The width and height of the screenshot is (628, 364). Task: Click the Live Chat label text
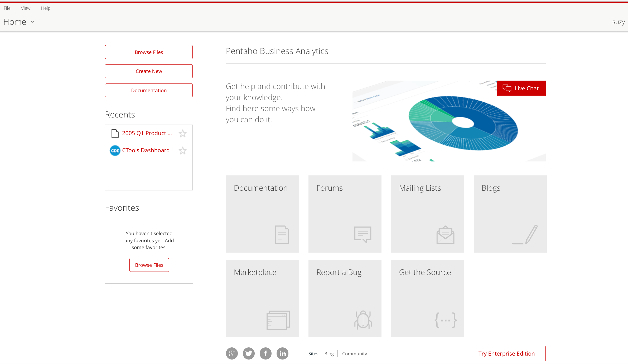[526, 88]
